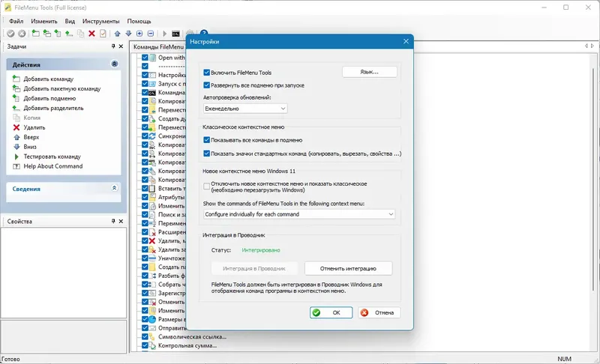Viewport: 600px width, 364px height.
Task: Click Удалить action in Действия panel
Action: click(34, 127)
